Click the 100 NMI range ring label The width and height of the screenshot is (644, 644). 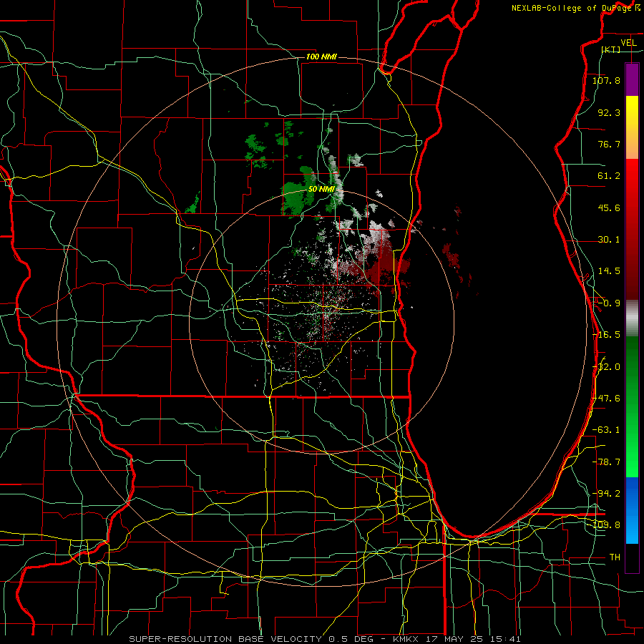click(x=321, y=57)
